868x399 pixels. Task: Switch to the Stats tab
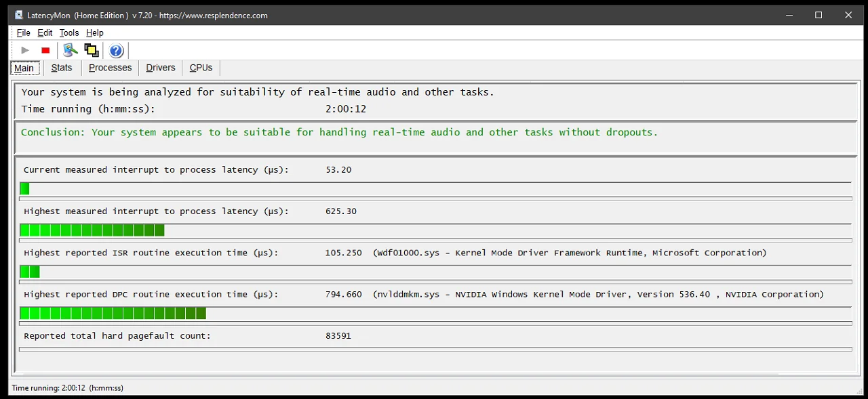click(62, 68)
